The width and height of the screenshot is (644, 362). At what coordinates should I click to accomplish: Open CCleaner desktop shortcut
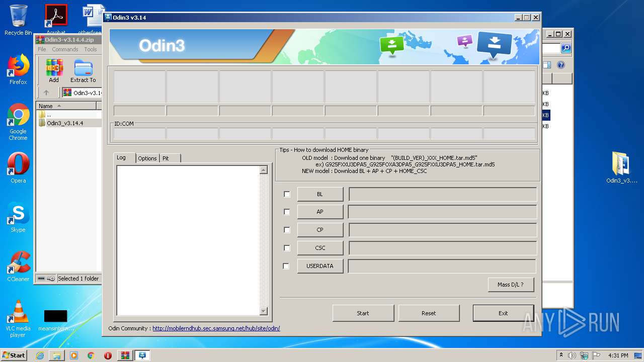coord(18,267)
